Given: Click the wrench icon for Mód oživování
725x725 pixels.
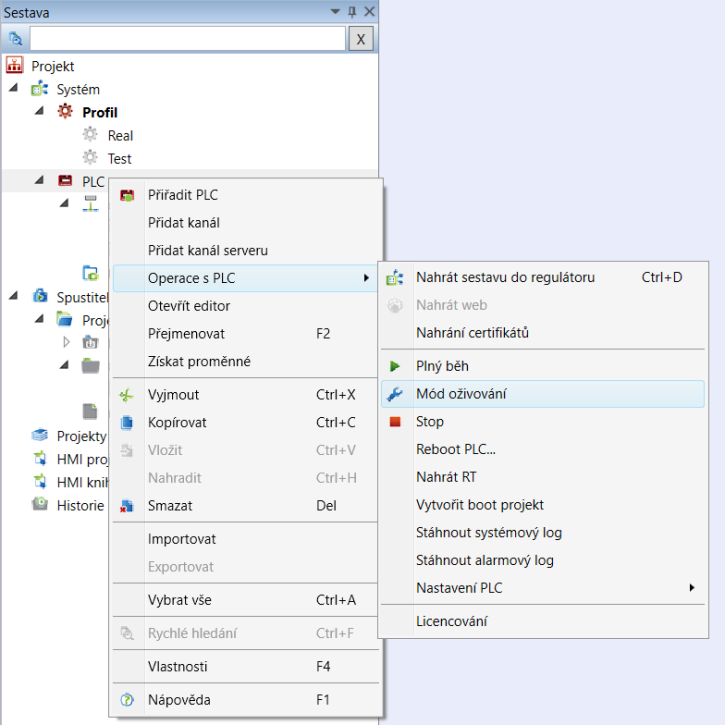Looking at the screenshot, I should 395,394.
